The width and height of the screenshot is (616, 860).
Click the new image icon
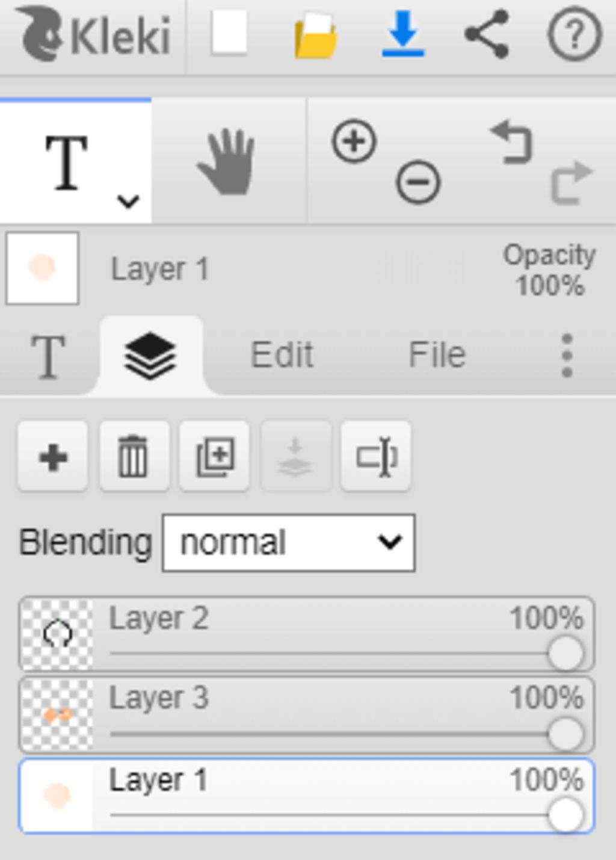click(229, 33)
